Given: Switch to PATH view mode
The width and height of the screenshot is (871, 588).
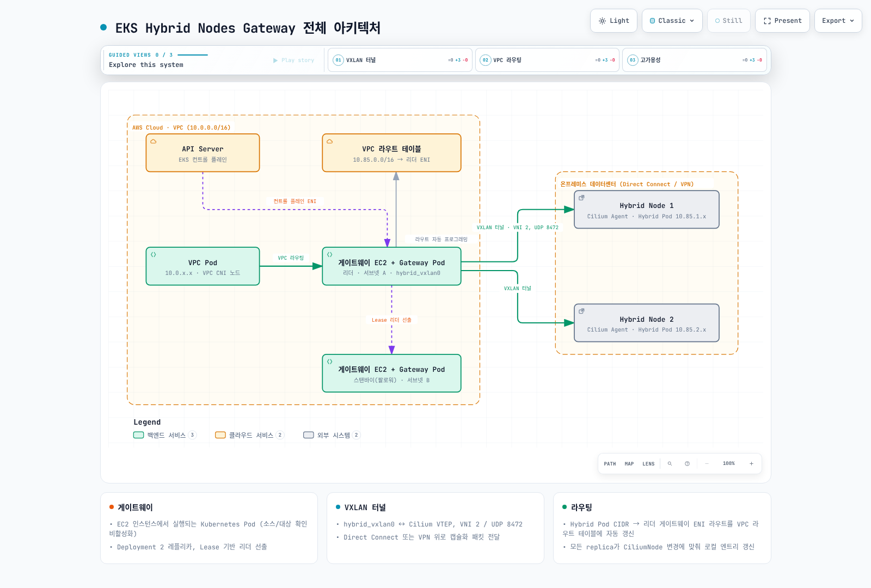Looking at the screenshot, I should (610, 464).
